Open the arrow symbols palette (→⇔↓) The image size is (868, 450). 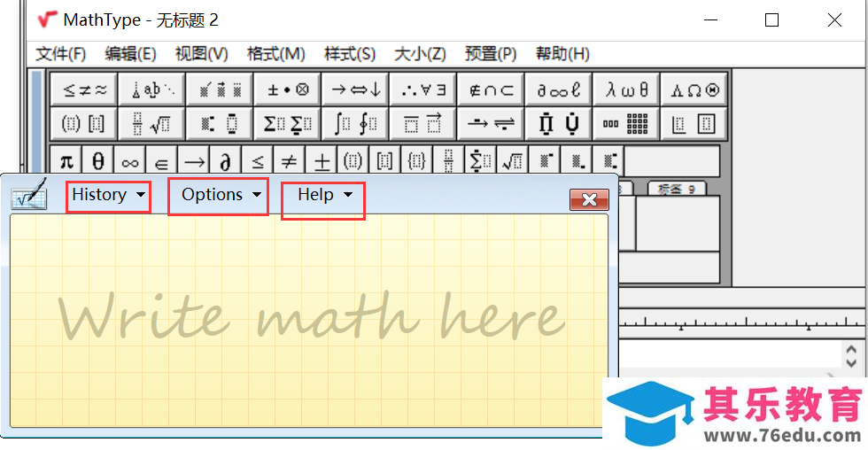(355, 89)
